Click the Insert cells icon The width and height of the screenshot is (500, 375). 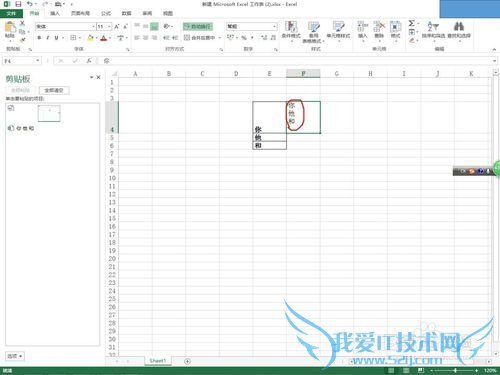(362, 26)
